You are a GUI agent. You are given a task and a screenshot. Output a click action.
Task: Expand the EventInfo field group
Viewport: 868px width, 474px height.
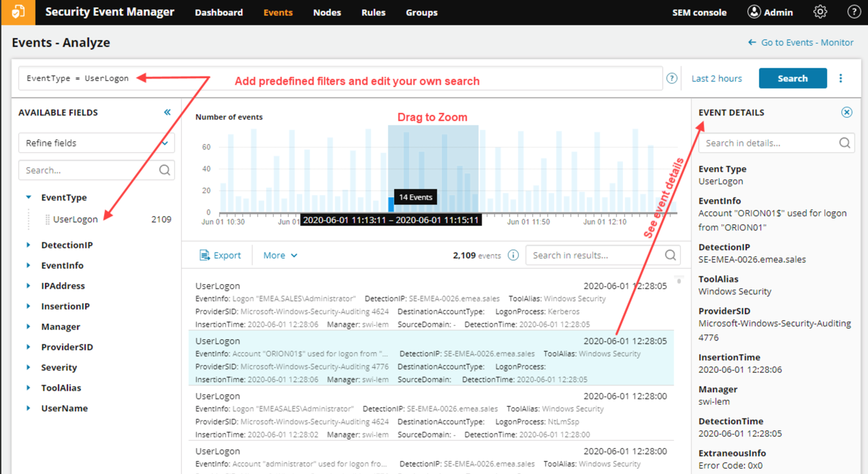[x=29, y=266]
